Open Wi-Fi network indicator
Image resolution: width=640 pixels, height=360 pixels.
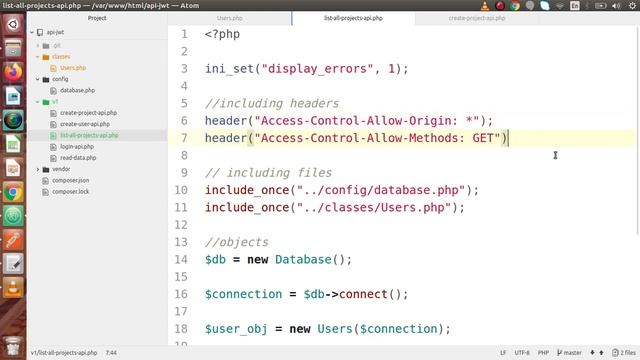(x=560, y=5)
